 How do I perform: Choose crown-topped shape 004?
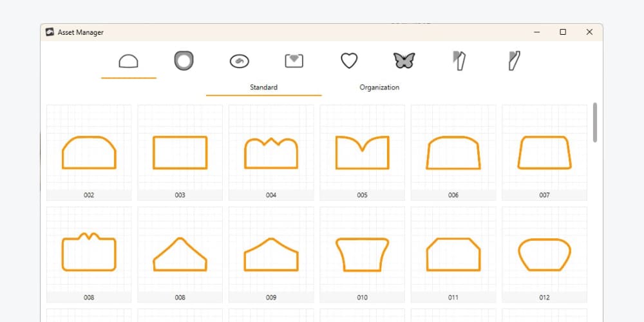pyautogui.click(x=271, y=153)
